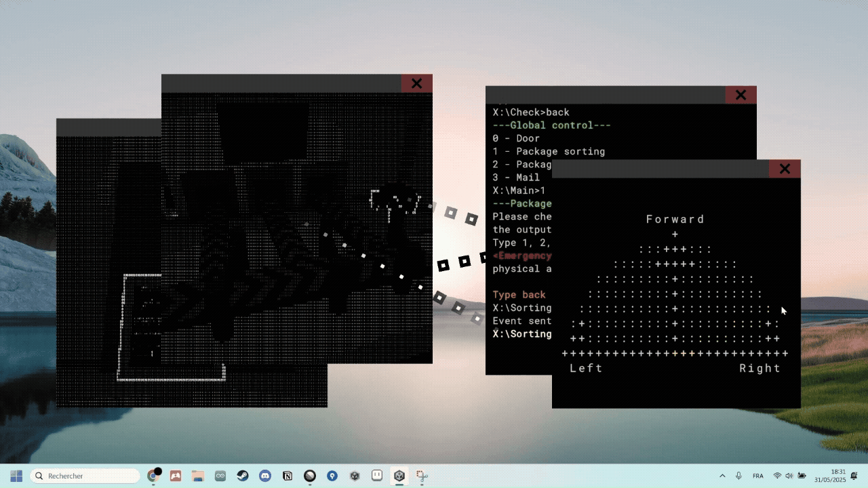Check the battery status icon

click(802, 476)
